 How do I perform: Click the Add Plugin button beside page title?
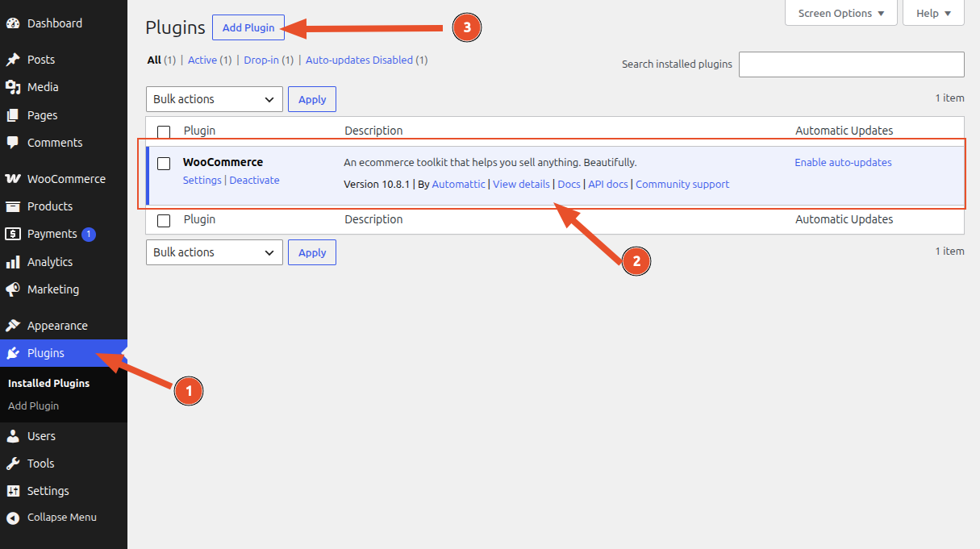pyautogui.click(x=248, y=27)
